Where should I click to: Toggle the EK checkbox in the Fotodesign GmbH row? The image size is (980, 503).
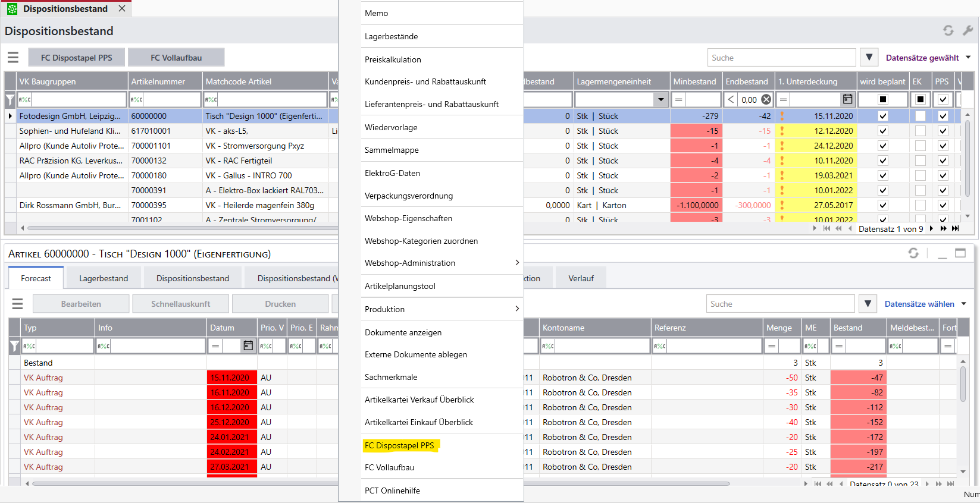click(x=920, y=116)
